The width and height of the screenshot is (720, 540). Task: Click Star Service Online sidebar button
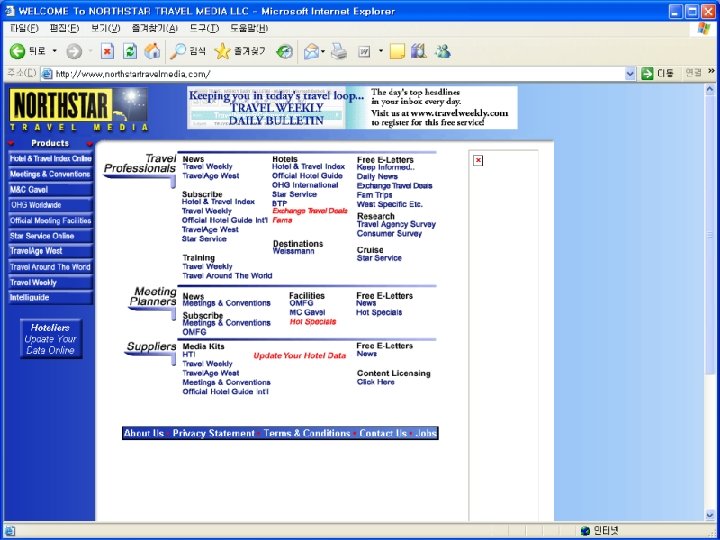[51, 236]
